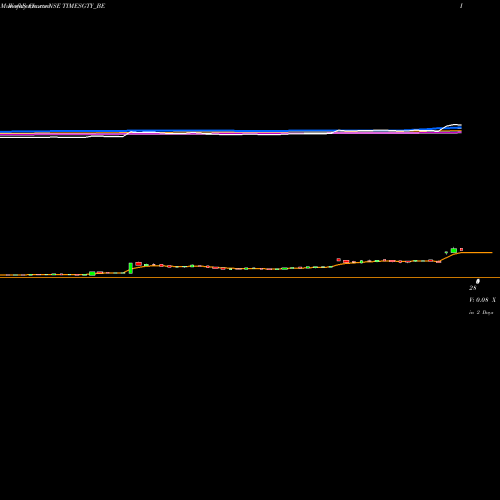Select the tall green candlestick after the flat stretch

(x=131, y=268)
